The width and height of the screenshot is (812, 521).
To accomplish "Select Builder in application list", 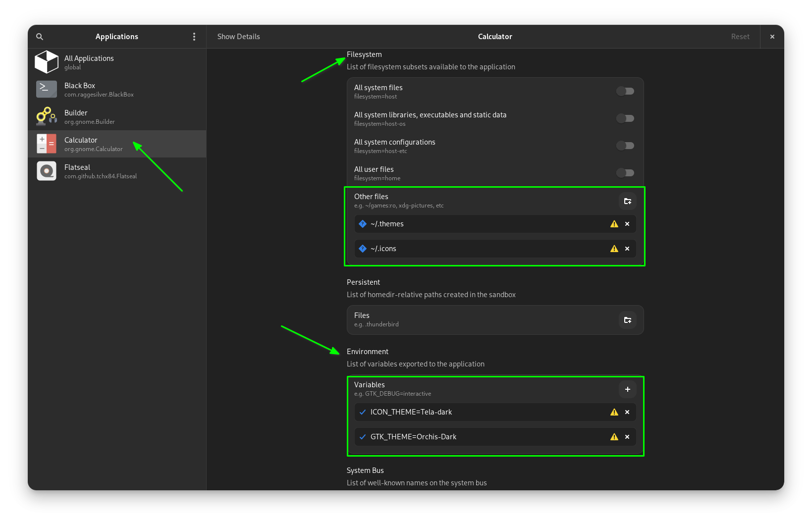I will [x=117, y=117].
